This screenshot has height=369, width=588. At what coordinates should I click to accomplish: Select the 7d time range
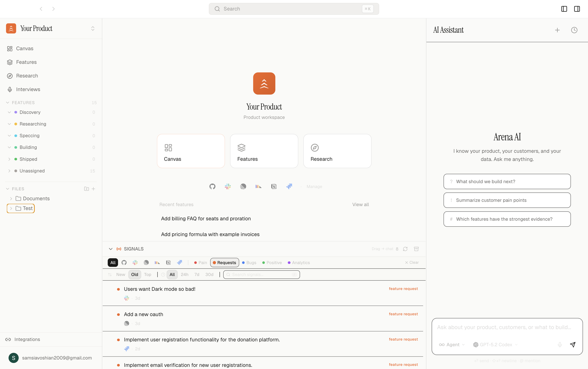(197, 275)
